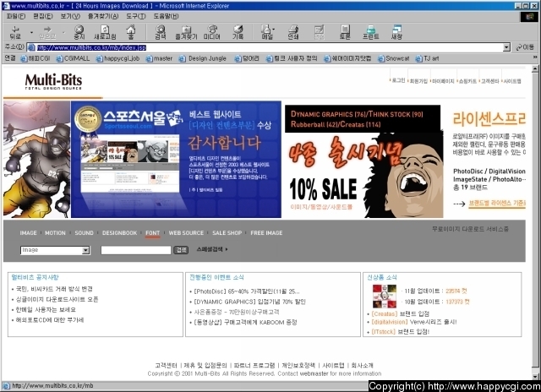This screenshot has height=392, width=541.
Task: Open the File menu
Action: click(x=16, y=16)
